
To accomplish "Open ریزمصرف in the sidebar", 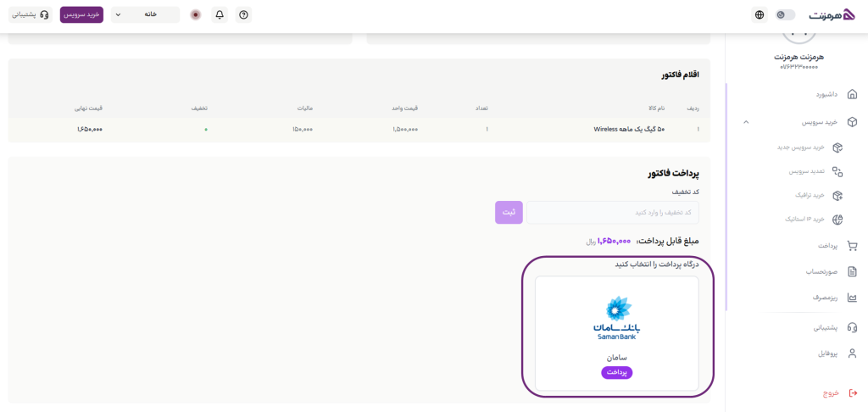I will 826,298.
